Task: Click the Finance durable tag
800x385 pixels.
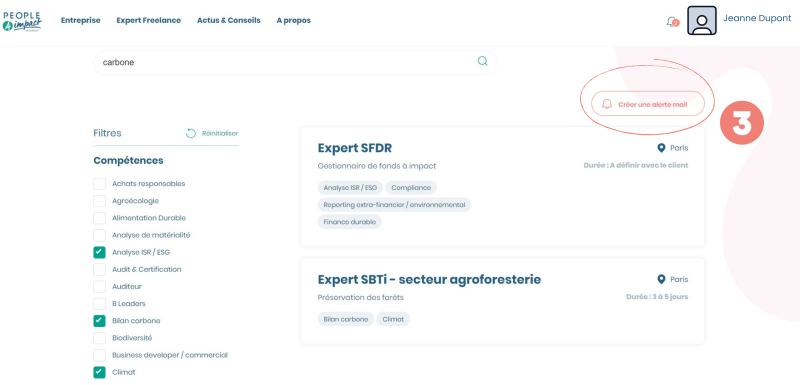Action: tap(349, 222)
